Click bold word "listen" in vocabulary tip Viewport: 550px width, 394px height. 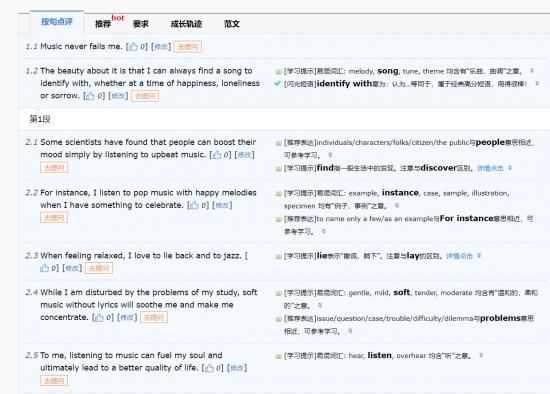(x=380, y=355)
